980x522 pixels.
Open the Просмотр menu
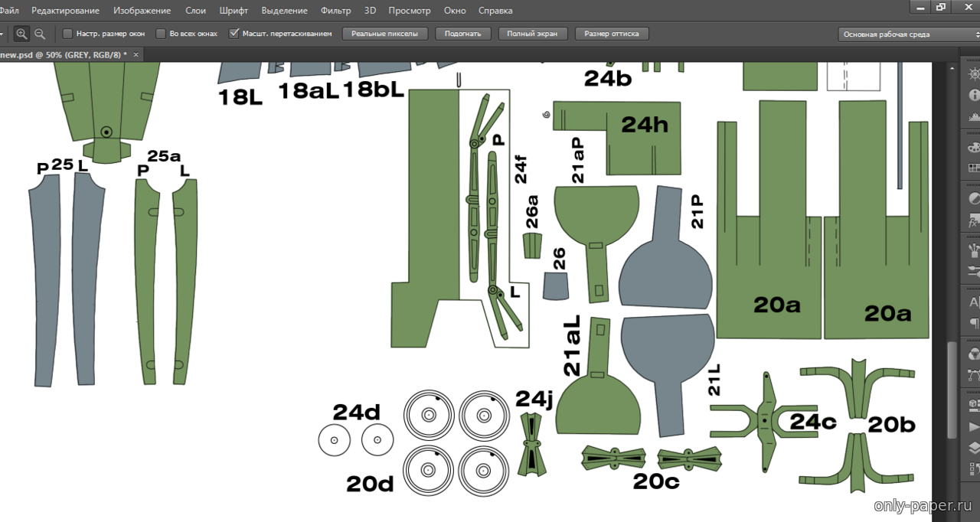(410, 11)
